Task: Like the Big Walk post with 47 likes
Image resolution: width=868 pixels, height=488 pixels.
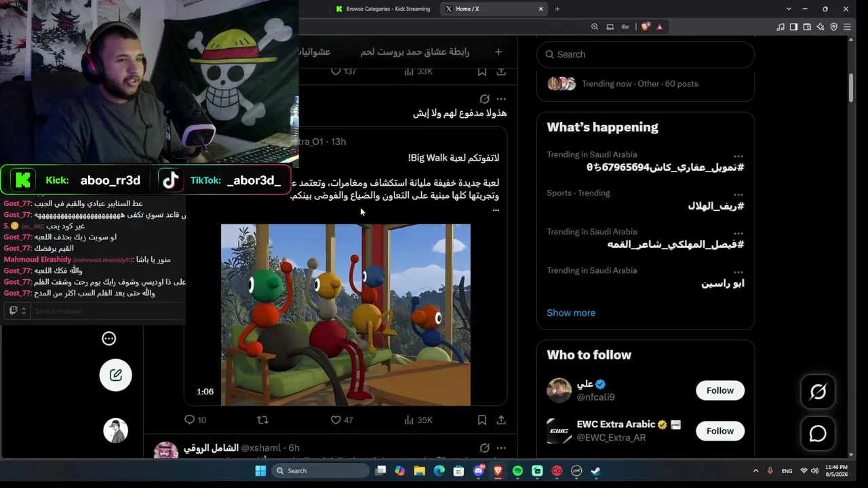Action: click(341, 420)
